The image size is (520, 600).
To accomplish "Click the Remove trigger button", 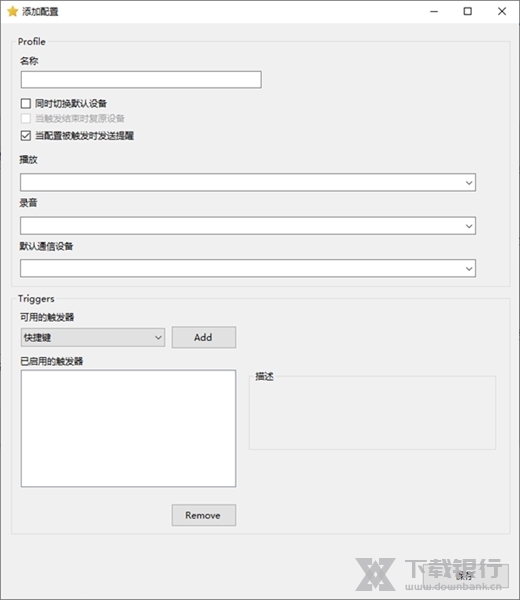I will 204,515.
